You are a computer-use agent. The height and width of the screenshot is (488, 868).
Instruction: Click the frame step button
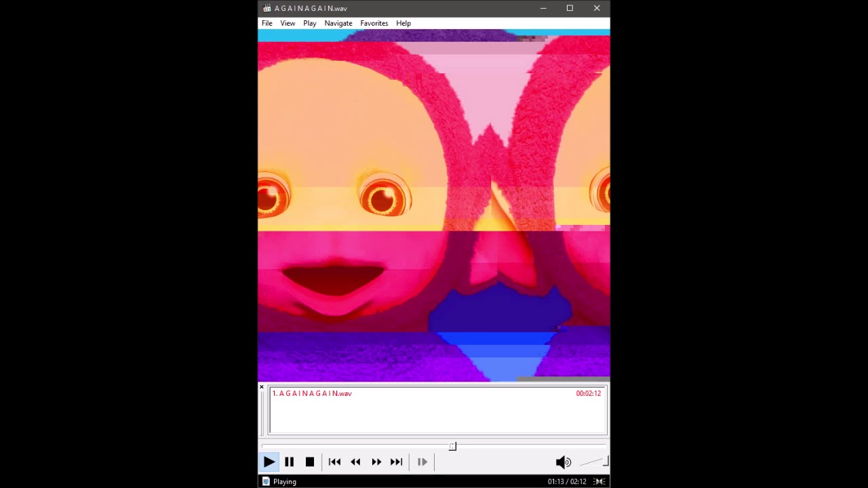click(422, 462)
